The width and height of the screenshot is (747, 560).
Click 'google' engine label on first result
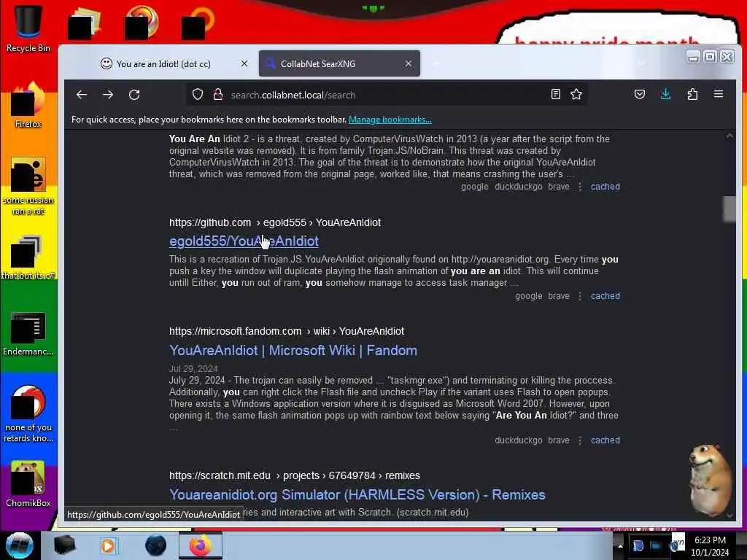(474, 187)
